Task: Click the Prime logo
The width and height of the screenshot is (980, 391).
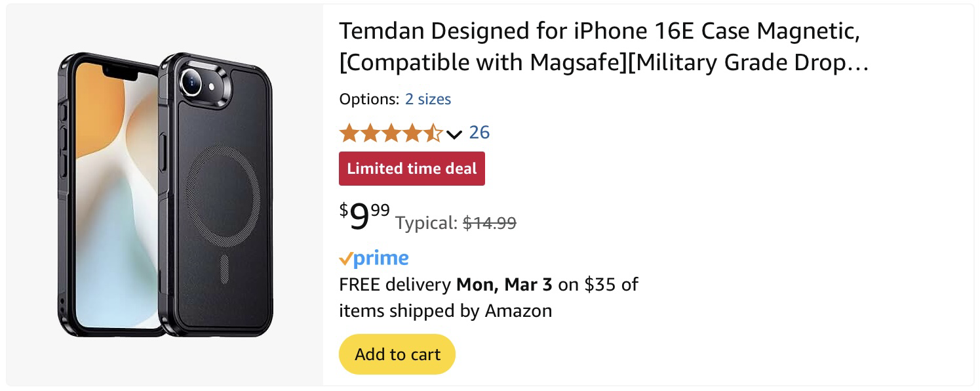Action: click(374, 258)
